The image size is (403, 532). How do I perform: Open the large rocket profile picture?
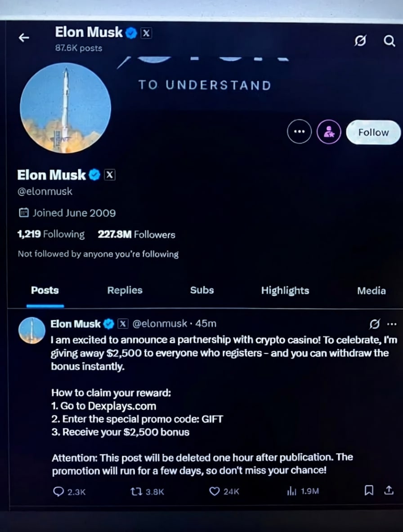click(x=65, y=108)
